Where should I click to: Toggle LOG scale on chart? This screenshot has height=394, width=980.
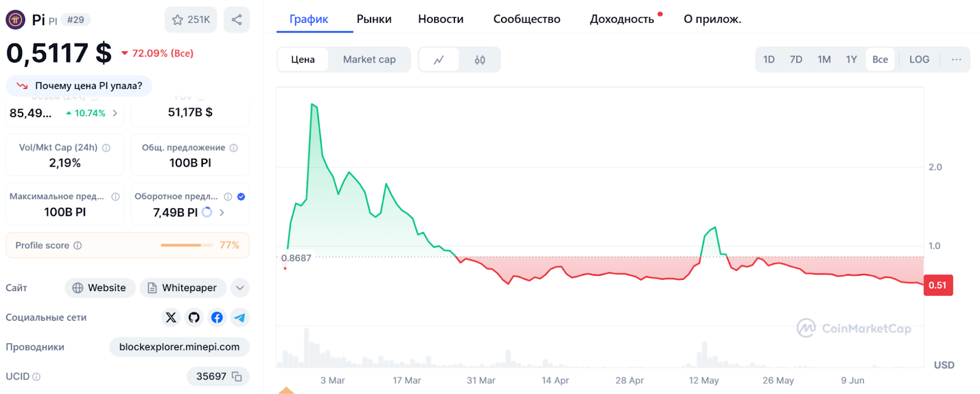click(x=919, y=59)
